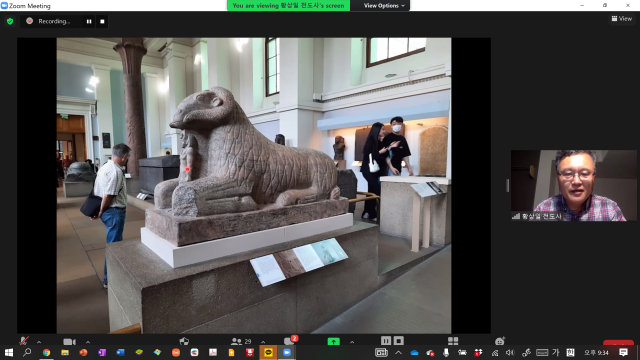Pause the Zoom recording
The width and height of the screenshot is (640, 360).
[89, 21]
